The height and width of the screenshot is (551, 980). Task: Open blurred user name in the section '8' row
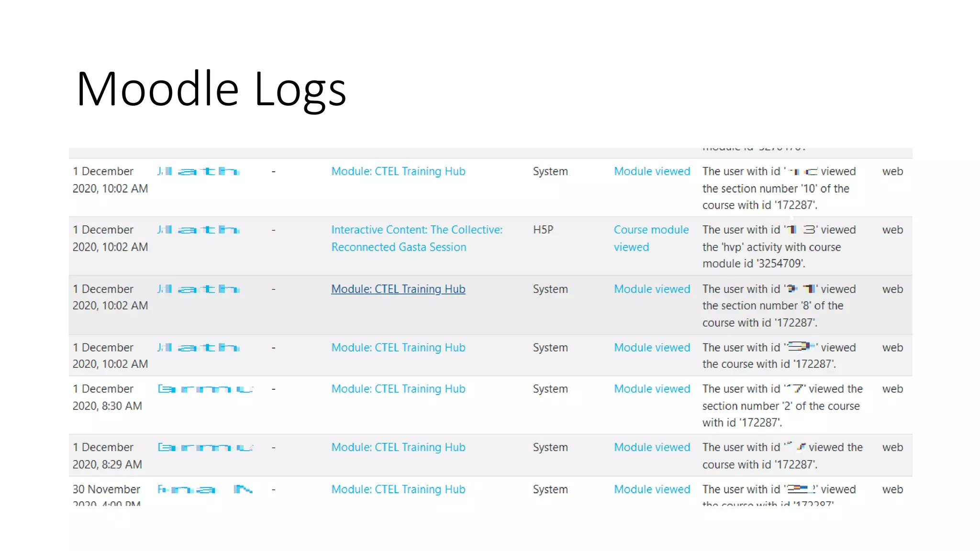[199, 289]
